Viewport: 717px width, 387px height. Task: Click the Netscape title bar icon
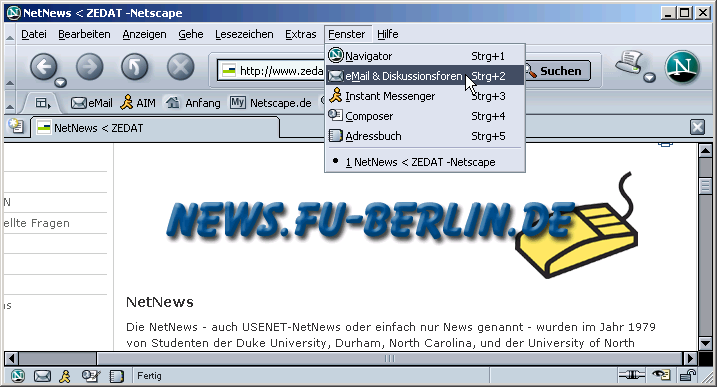pos(13,13)
